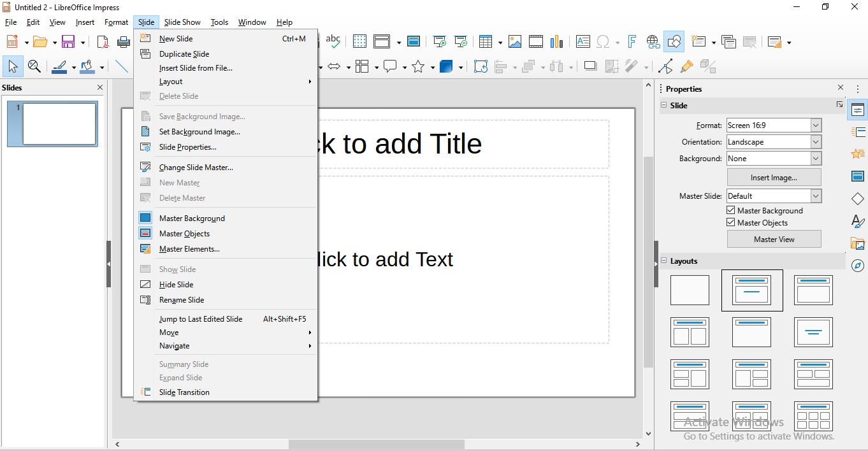
Task: Open the sidebar Animation deck icon
Action: [858, 154]
